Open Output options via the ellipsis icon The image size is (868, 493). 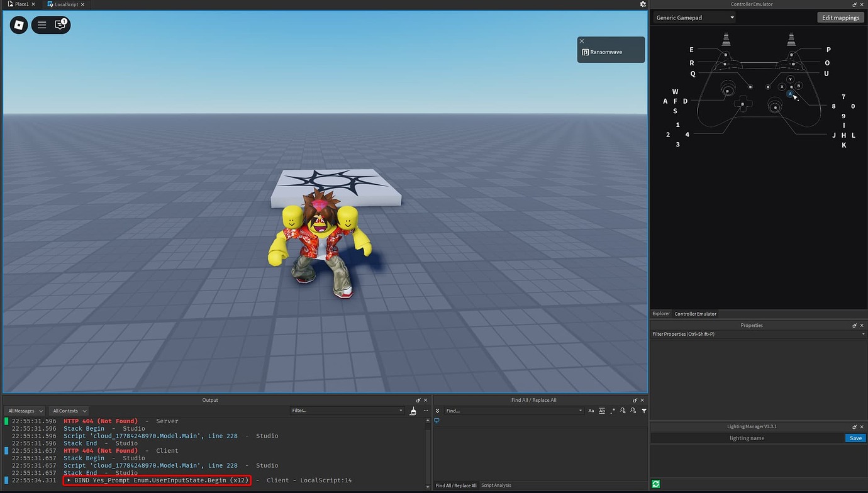(x=426, y=411)
